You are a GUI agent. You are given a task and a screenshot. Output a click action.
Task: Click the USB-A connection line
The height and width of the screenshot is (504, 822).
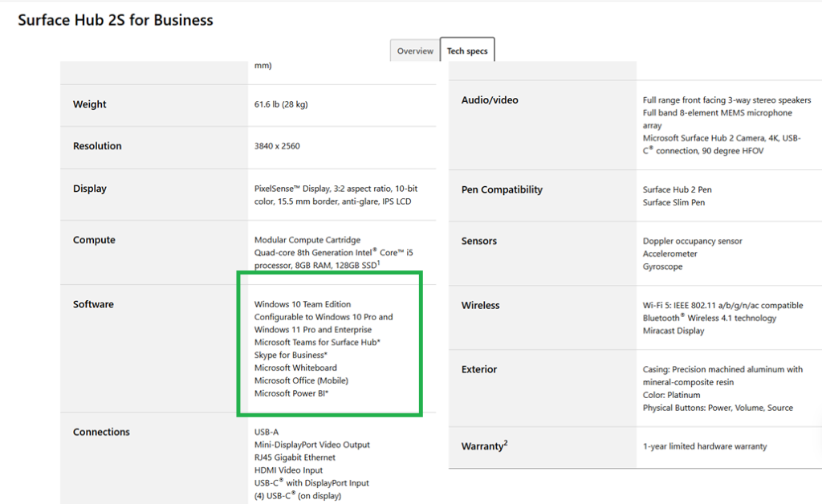[267, 433]
